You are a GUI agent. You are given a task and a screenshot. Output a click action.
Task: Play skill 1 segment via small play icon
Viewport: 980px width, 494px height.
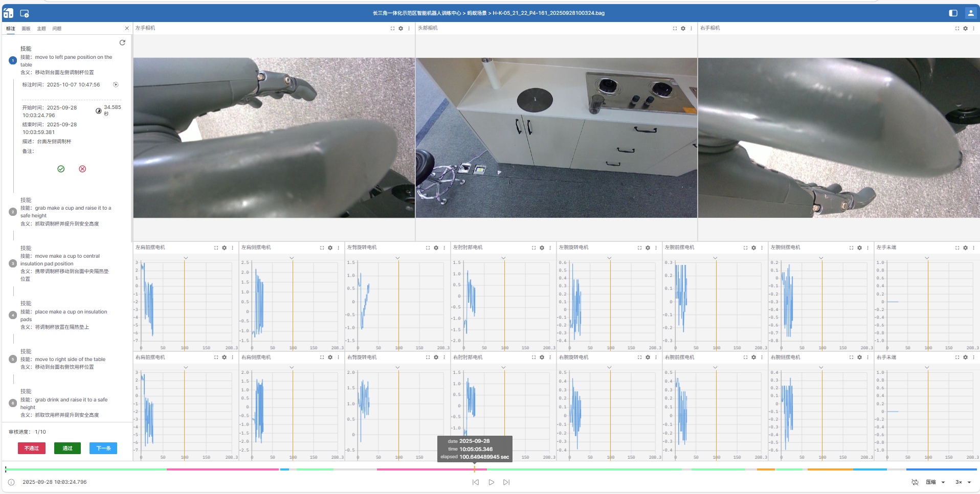[x=116, y=85]
